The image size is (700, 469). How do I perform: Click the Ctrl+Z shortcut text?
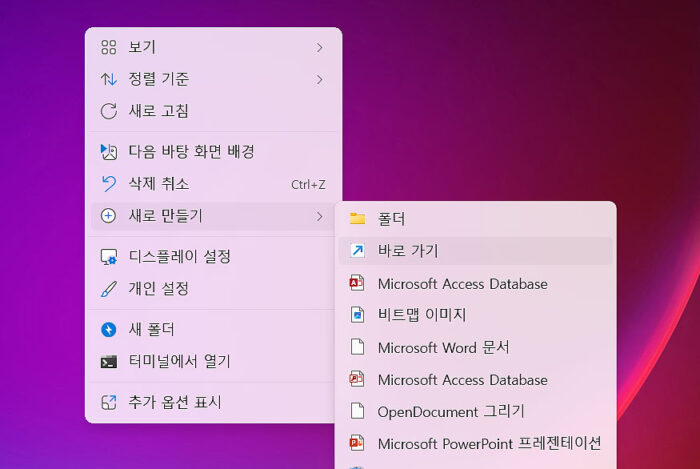coord(308,184)
